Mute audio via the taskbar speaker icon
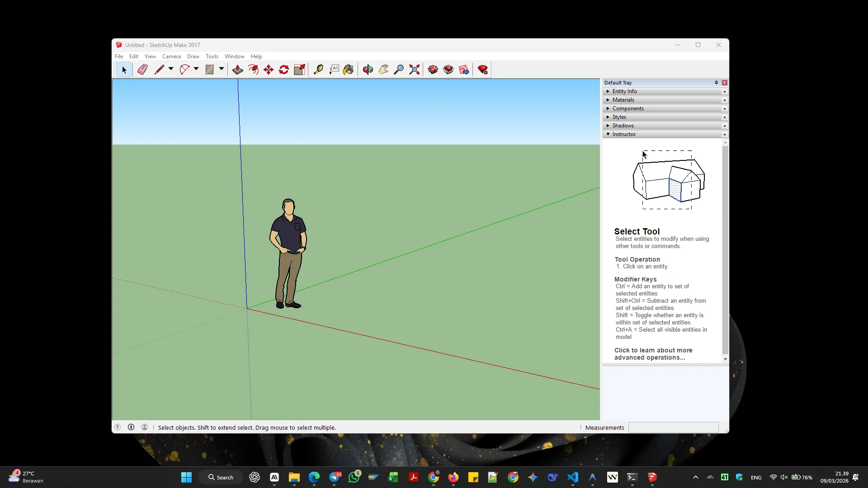This screenshot has width=868, height=488. [783, 477]
